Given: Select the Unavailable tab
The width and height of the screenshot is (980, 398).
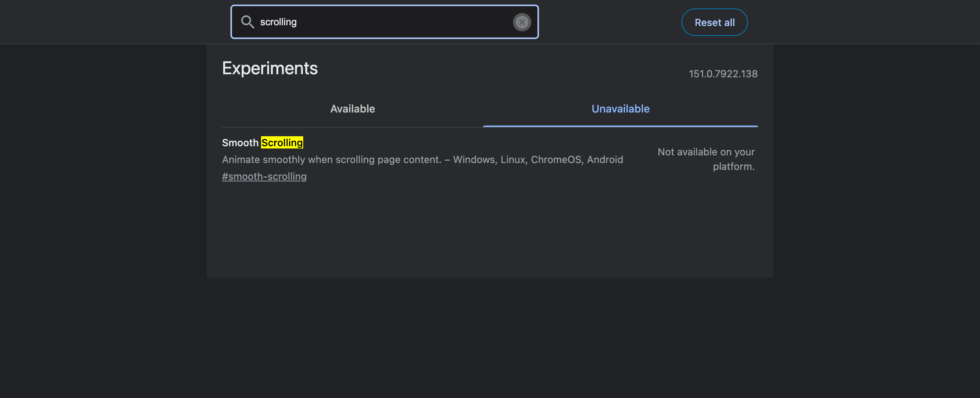Looking at the screenshot, I should click(621, 109).
